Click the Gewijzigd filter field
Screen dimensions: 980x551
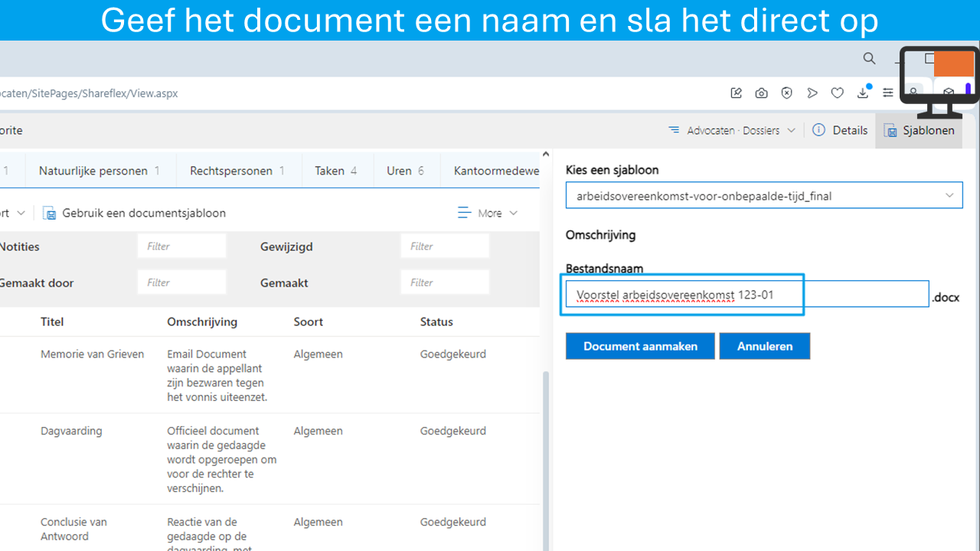point(445,246)
